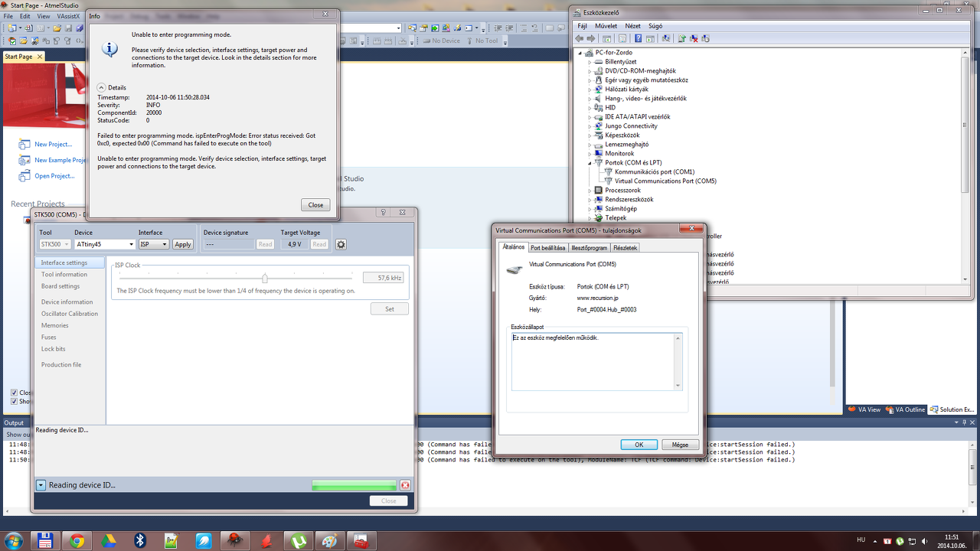Click the New Project icon on Start Page

point(24,144)
